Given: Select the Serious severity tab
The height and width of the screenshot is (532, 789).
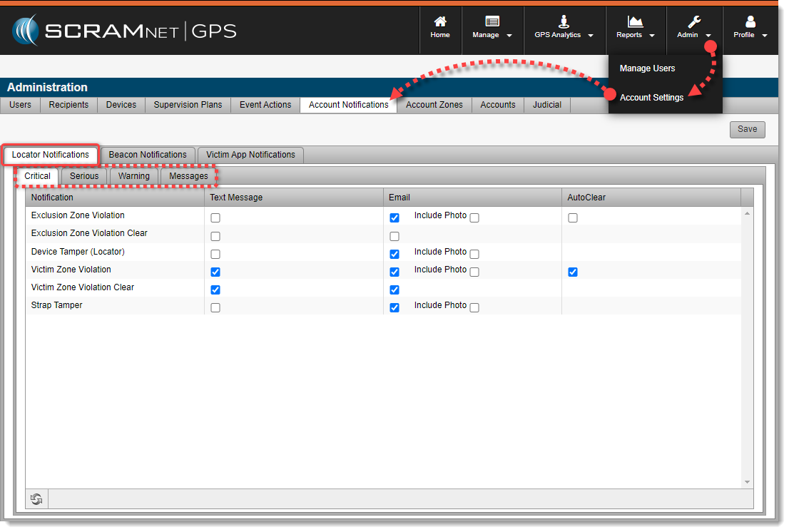Looking at the screenshot, I should click(x=84, y=176).
